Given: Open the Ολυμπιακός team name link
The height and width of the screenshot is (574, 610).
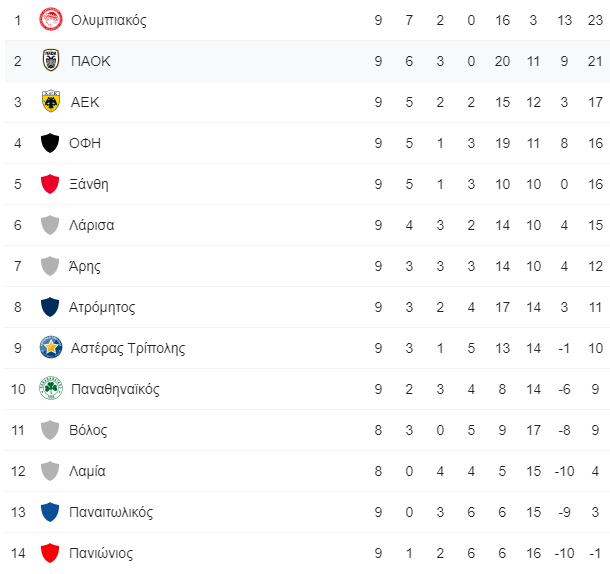Looking at the screenshot, I should [109, 20].
